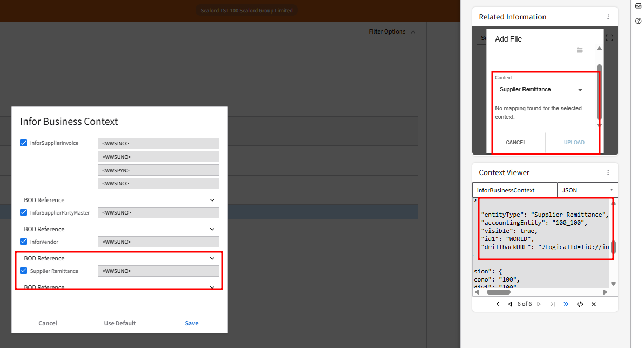The height and width of the screenshot is (348, 644).
Task: Click "No mapping found for the selected context" text
Action: (539, 112)
